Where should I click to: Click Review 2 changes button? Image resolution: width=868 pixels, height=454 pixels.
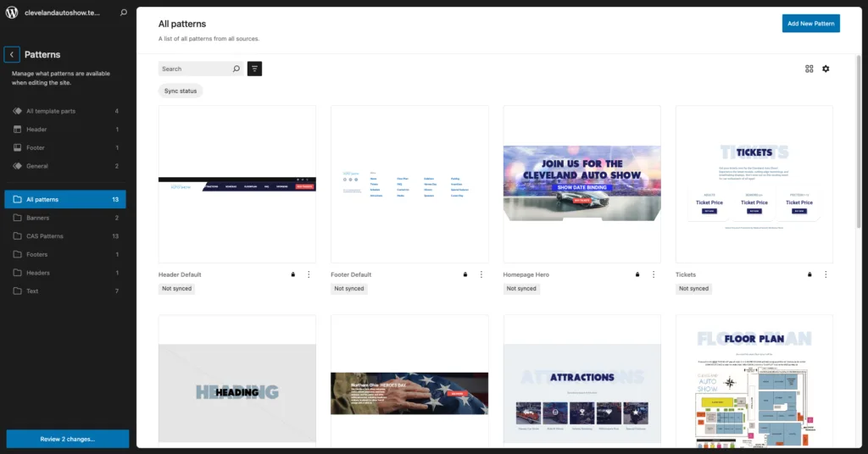(x=68, y=439)
